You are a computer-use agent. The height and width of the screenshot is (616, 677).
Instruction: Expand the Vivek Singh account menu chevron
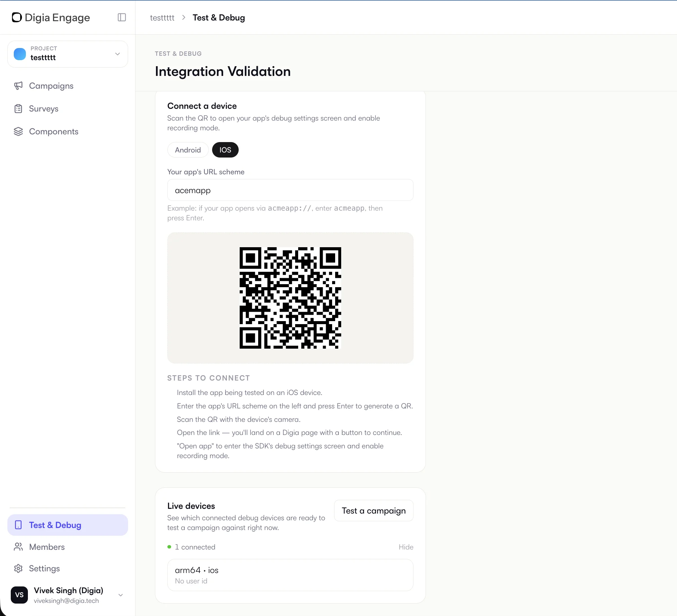click(x=121, y=595)
